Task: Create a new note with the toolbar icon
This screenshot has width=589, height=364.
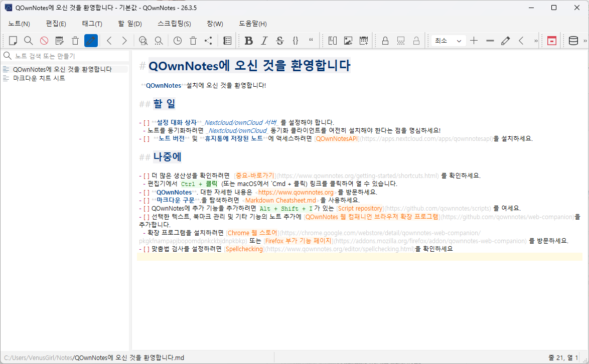Action: tap(13, 41)
